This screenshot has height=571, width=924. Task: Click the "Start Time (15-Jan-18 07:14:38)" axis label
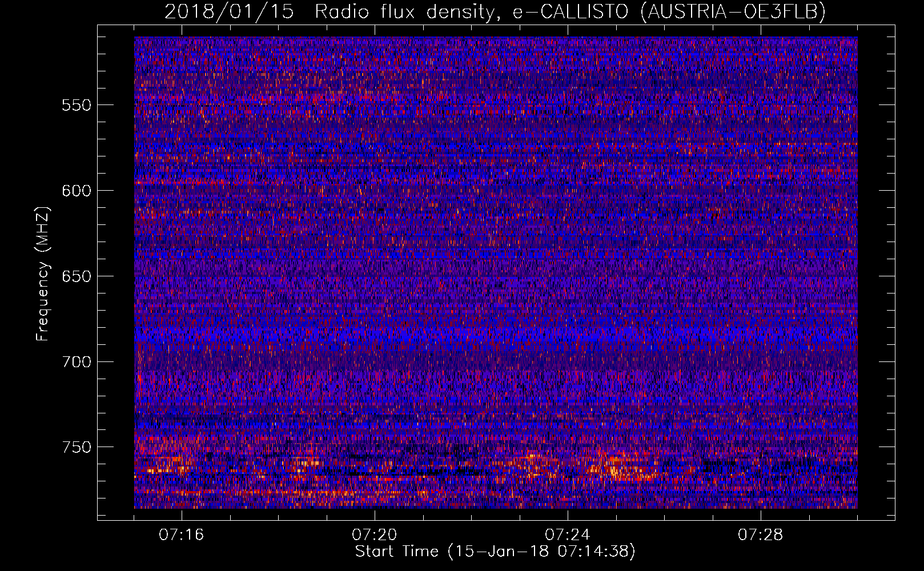tap(495, 552)
